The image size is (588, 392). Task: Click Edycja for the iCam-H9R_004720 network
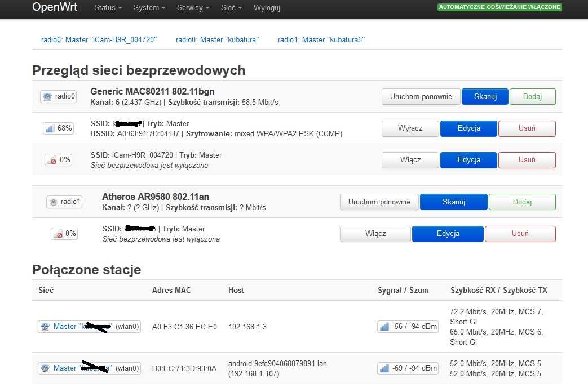[x=468, y=159]
